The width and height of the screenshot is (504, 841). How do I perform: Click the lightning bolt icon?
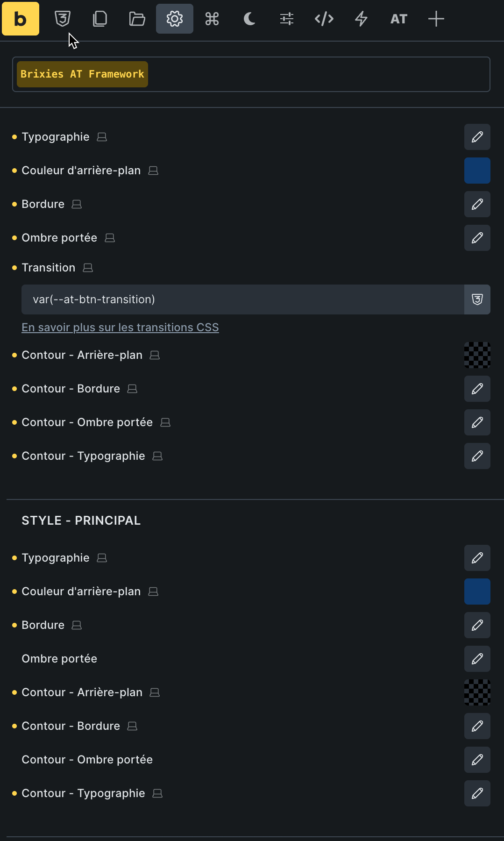362,19
